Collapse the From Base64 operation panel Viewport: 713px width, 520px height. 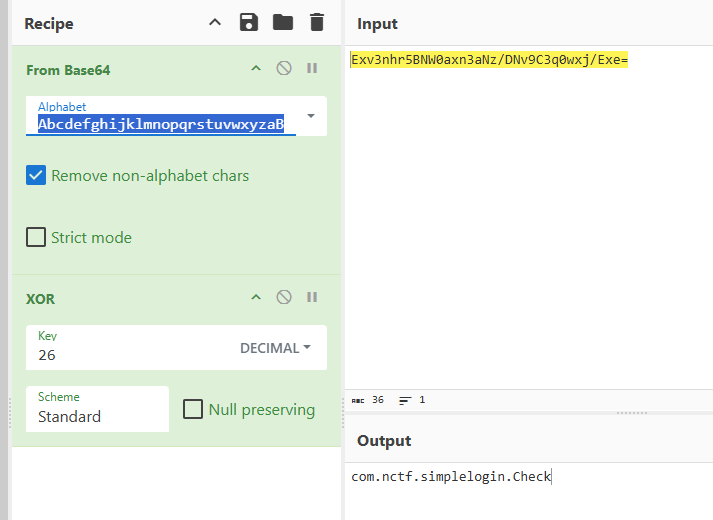click(256, 69)
